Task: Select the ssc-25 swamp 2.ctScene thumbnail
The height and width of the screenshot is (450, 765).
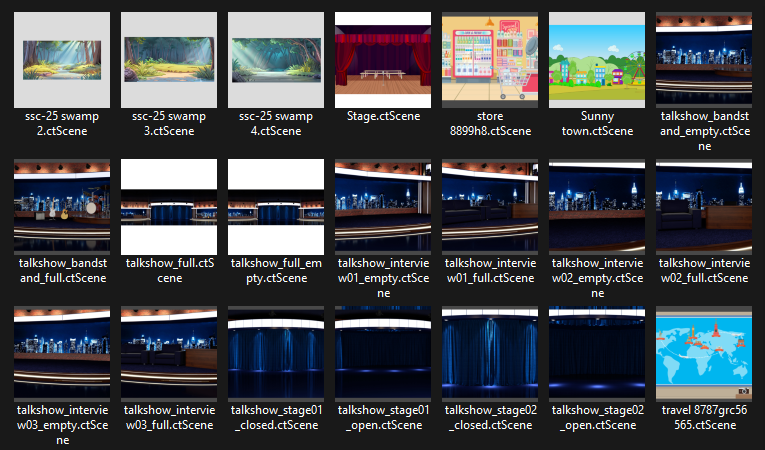Action: (x=62, y=60)
